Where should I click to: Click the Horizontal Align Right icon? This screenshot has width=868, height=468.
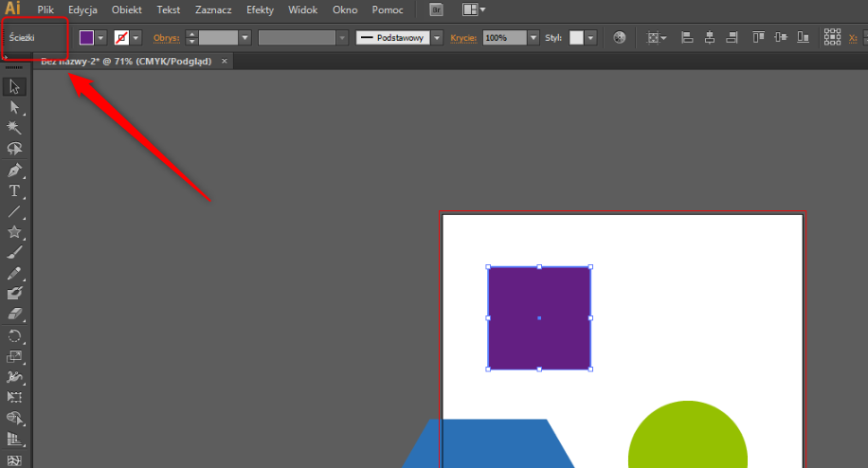tap(732, 38)
